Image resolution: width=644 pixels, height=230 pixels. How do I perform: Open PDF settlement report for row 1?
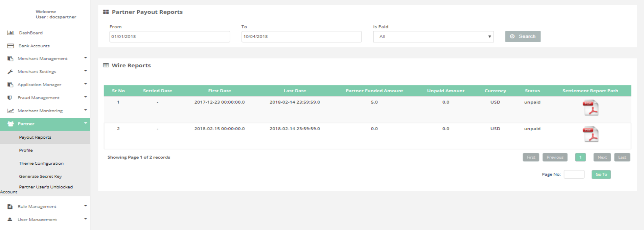coord(591,108)
